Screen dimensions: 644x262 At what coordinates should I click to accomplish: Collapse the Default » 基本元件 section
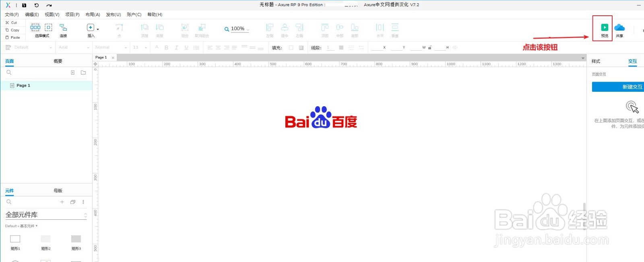tap(21, 226)
